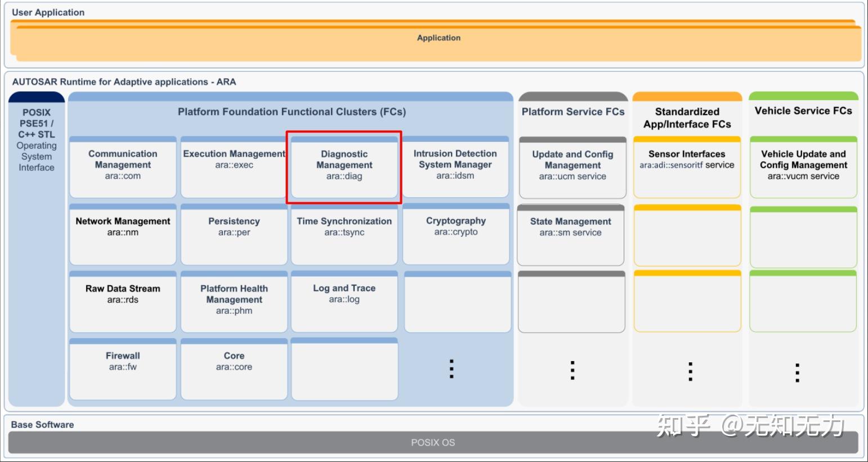Screen dimensions: 868x462
Task: Select the Log and Trace block
Action: pyautogui.click(x=344, y=301)
